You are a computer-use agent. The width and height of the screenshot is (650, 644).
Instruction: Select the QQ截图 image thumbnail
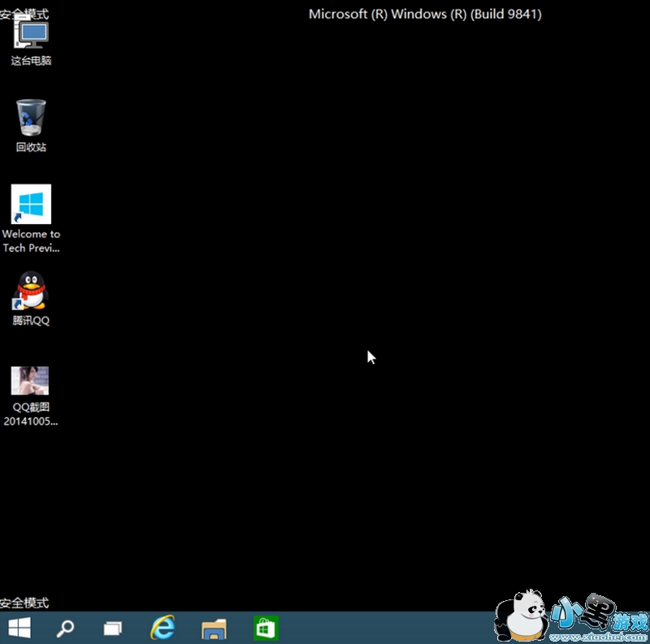click(30, 380)
